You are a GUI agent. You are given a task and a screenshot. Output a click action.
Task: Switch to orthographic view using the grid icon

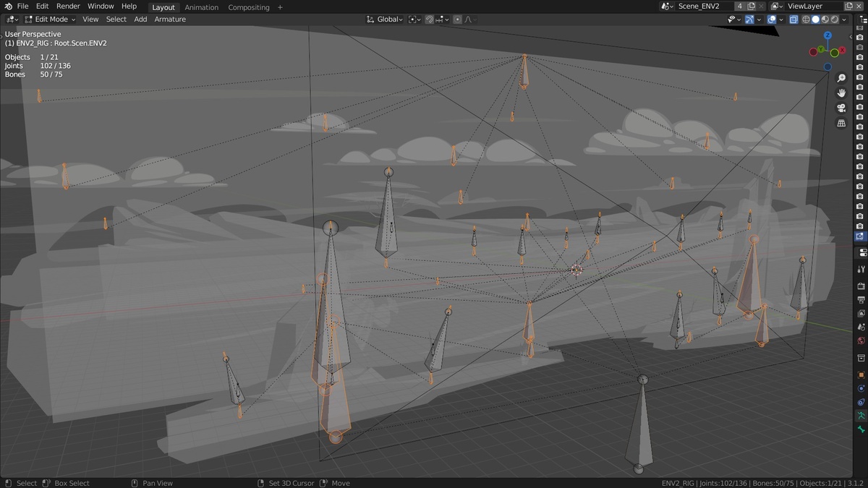(841, 123)
